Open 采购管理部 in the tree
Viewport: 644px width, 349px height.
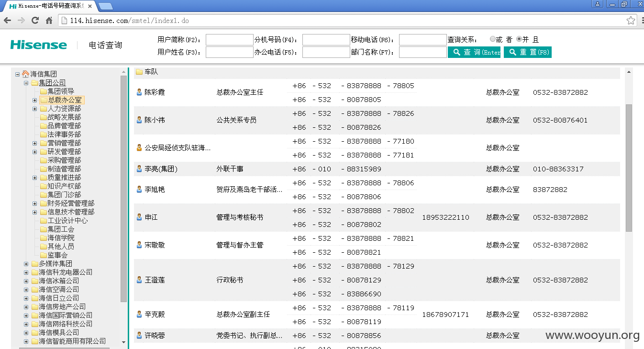pos(64,160)
